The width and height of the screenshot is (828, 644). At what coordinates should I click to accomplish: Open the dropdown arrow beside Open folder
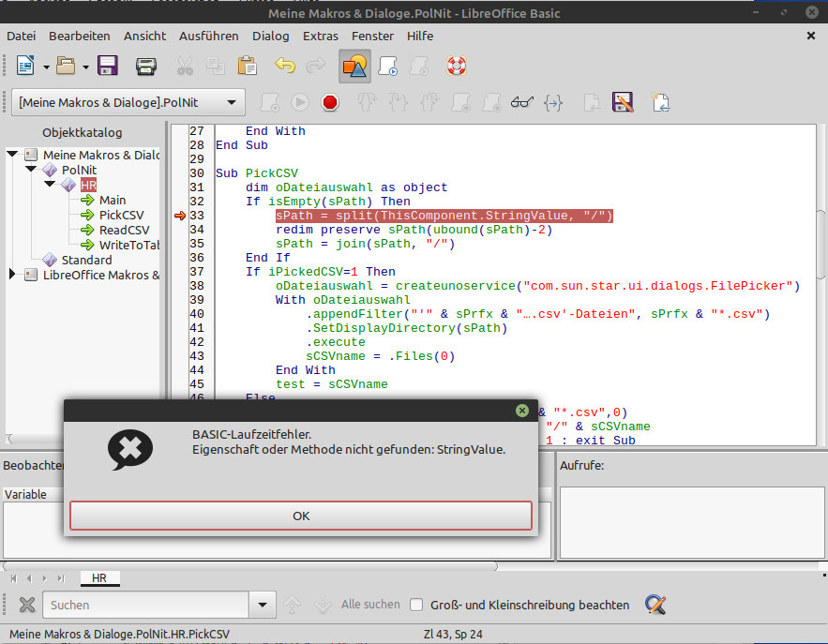(x=85, y=67)
